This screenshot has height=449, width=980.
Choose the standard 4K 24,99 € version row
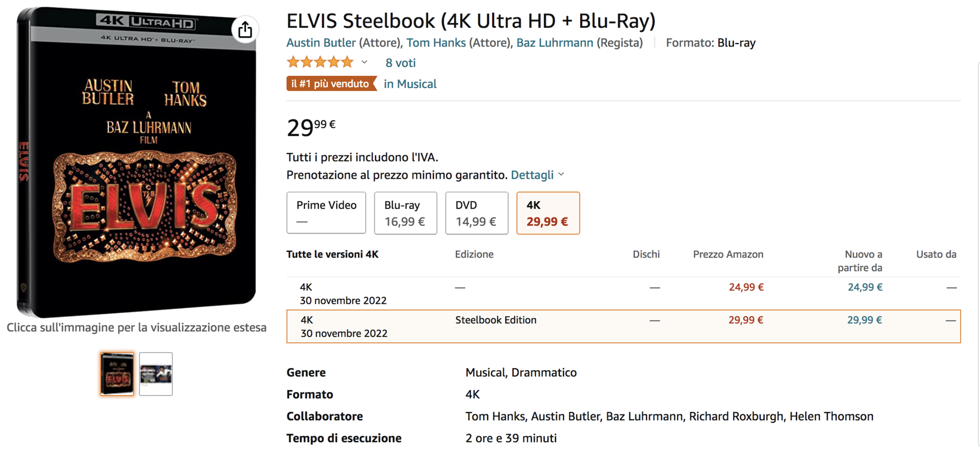tap(623, 293)
